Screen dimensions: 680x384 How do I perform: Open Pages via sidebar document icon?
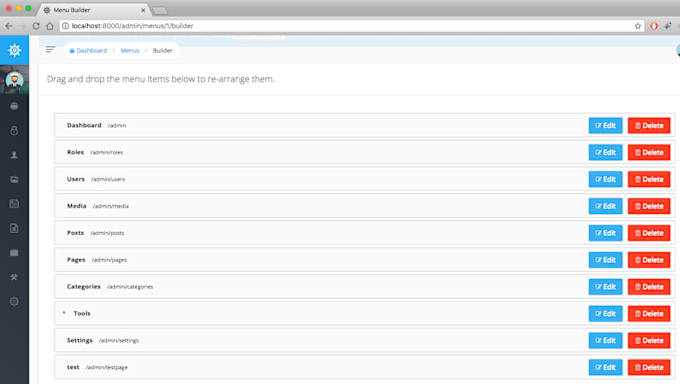tap(14, 228)
